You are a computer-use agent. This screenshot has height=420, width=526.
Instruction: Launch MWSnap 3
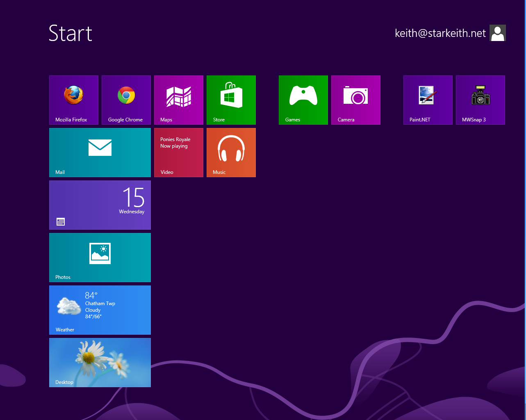click(480, 100)
